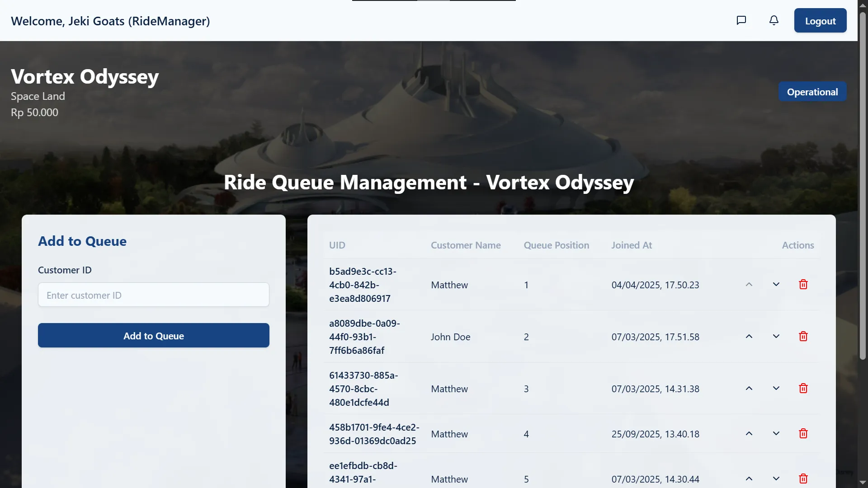868x488 pixels.
Task: Delete Matthew's queue position 1 entry
Action: point(803,285)
